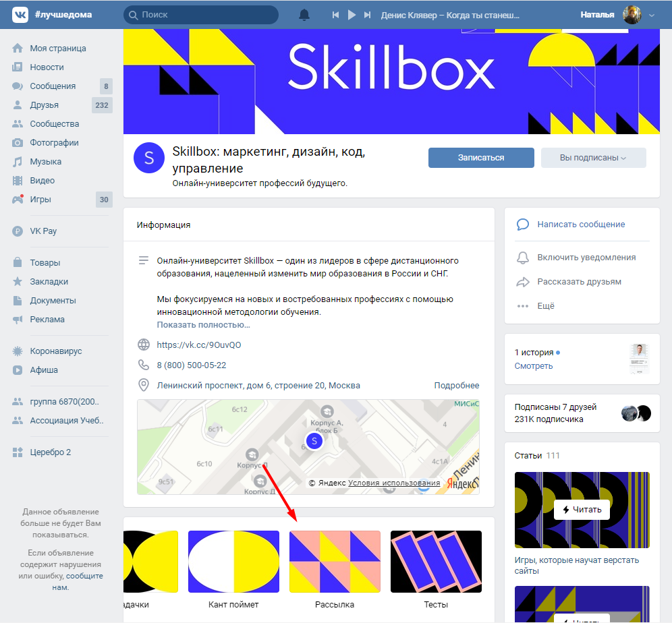This screenshot has height=623, width=672.
Task: Click the speech bubble icon beside Написать сообщение
Action: pos(523,225)
